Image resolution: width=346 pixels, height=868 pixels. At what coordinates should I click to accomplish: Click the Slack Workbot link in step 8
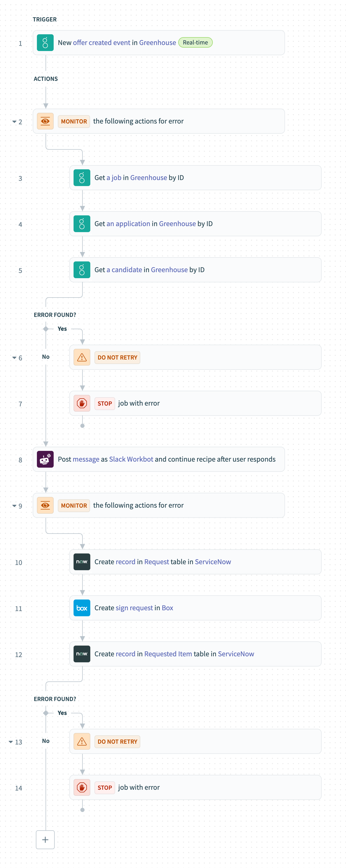(131, 459)
